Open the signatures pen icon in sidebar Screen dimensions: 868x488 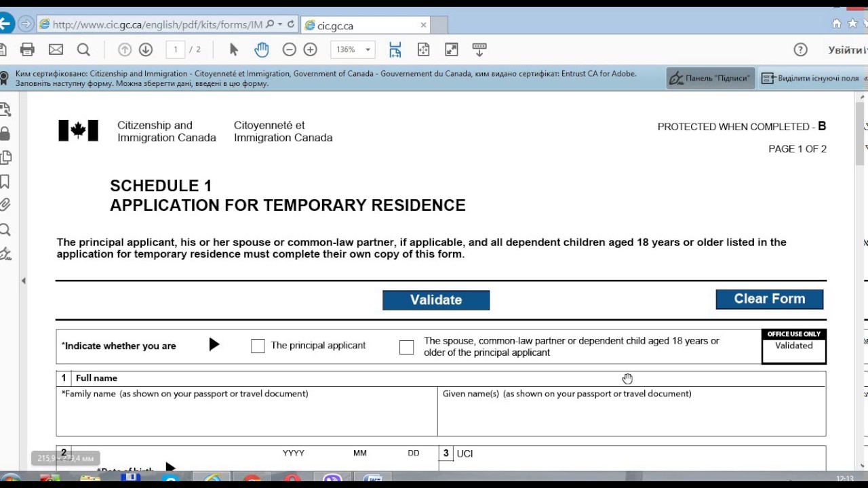coord(5,254)
